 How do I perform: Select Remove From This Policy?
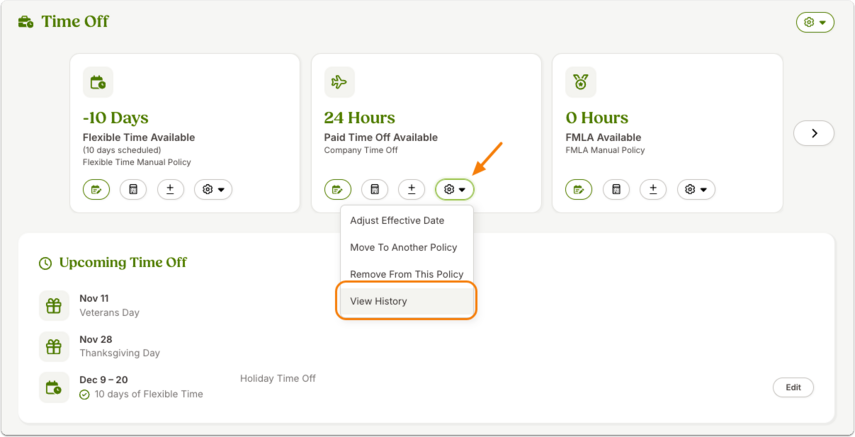407,274
